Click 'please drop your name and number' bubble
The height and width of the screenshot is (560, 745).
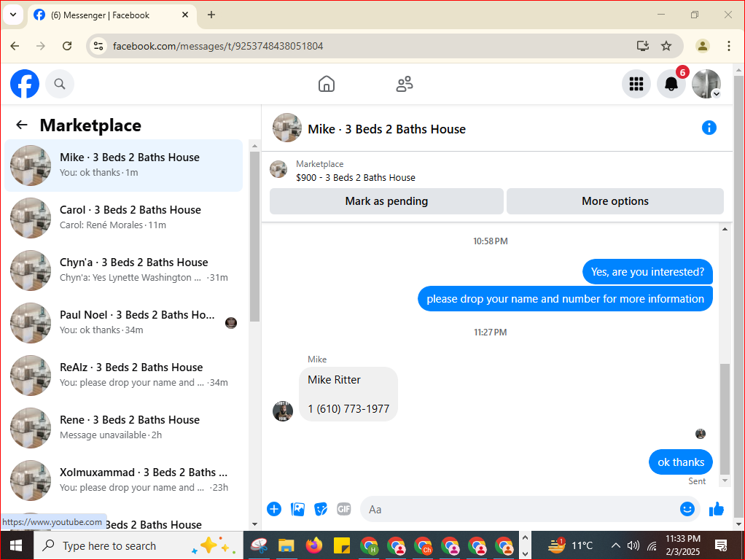click(565, 298)
